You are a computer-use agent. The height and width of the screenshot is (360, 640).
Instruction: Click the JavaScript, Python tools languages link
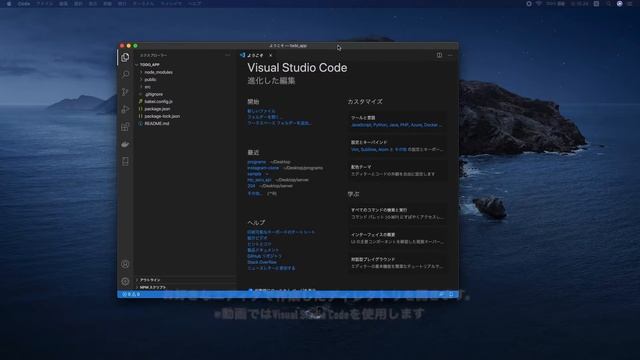pos(396,125)
